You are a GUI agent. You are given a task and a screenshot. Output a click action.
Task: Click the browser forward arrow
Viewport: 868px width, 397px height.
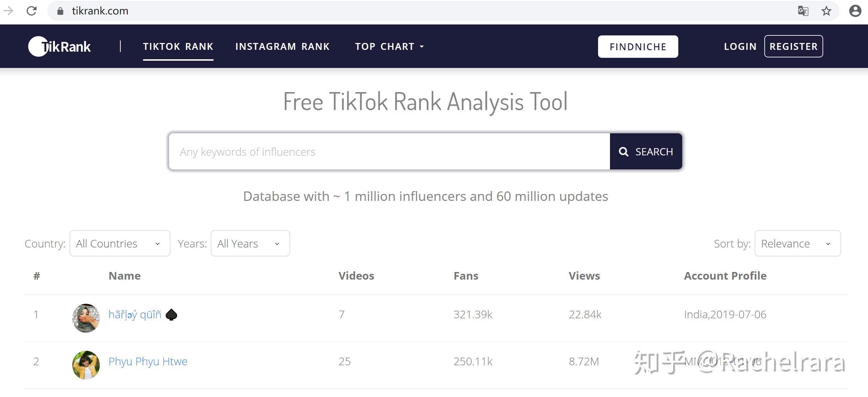click(8, 11)
